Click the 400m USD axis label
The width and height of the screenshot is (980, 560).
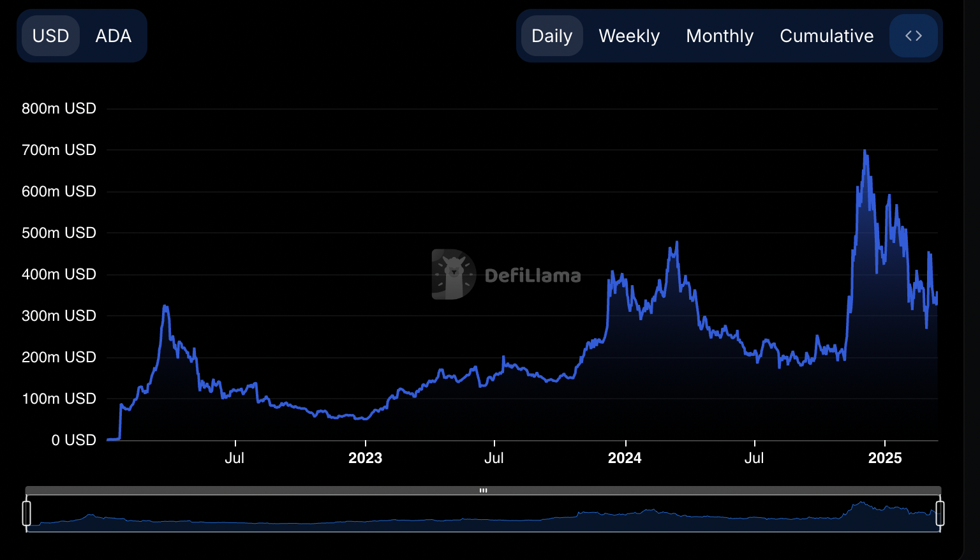click(59, 274)
